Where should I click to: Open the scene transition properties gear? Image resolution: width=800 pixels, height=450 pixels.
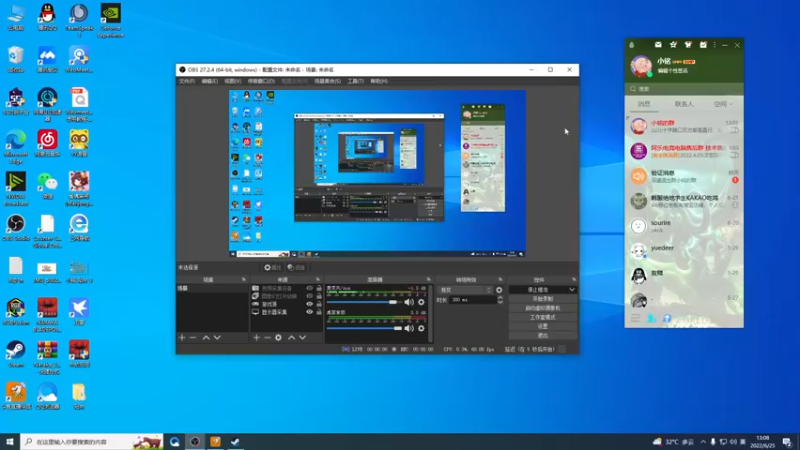pyautogui.click(x=499, y=290)
